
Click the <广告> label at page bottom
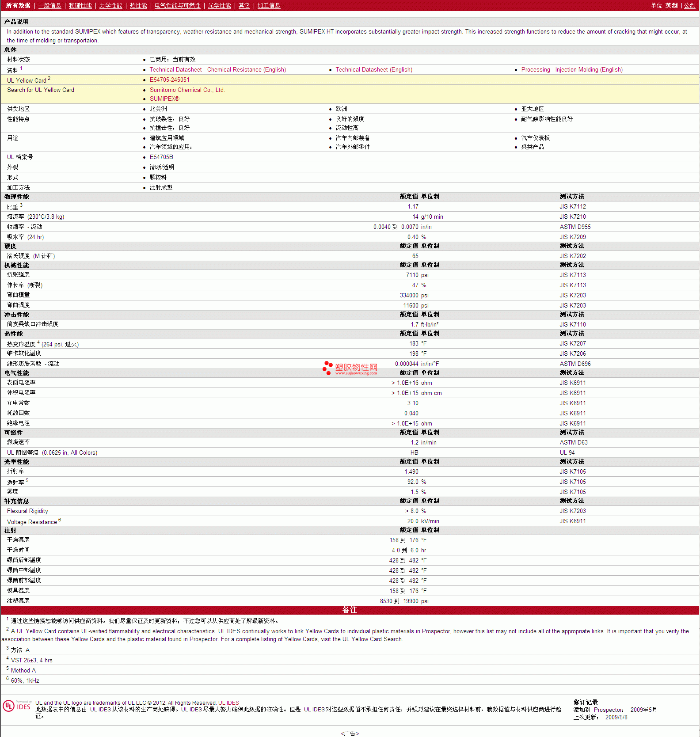(350, 733)
